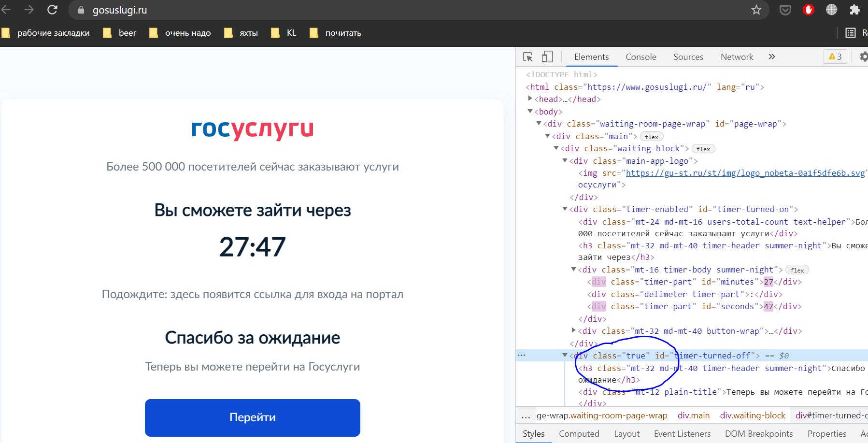The image size is (868, 443).
Task: Click the breadcrumb overflow ellipsis
Action: 526,416
